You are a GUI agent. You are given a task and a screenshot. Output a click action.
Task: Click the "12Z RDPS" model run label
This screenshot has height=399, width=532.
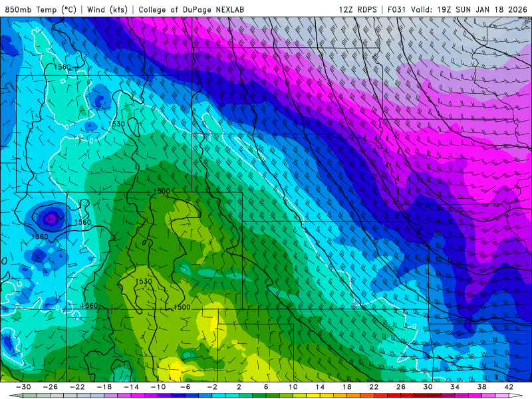(x=358, y=9)
